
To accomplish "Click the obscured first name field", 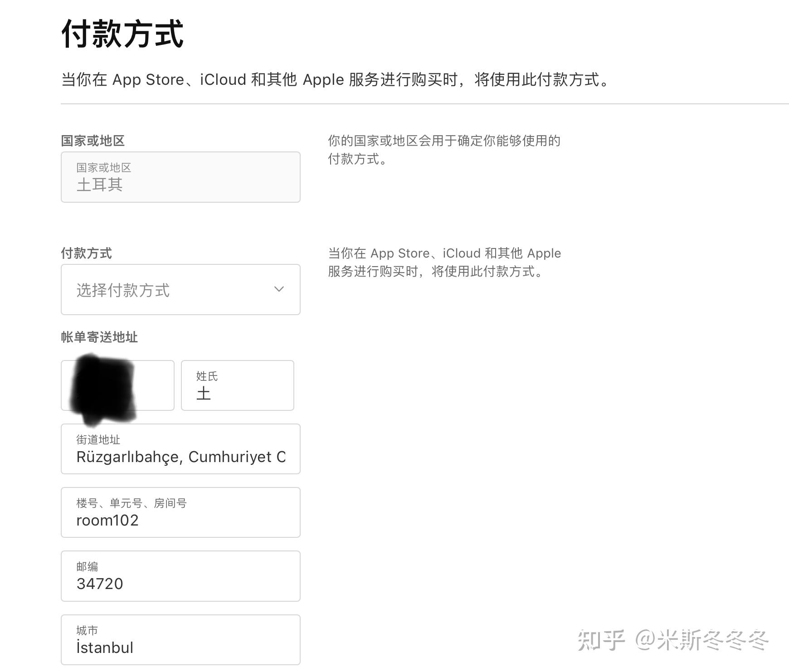I will click(x=117, y=385).
